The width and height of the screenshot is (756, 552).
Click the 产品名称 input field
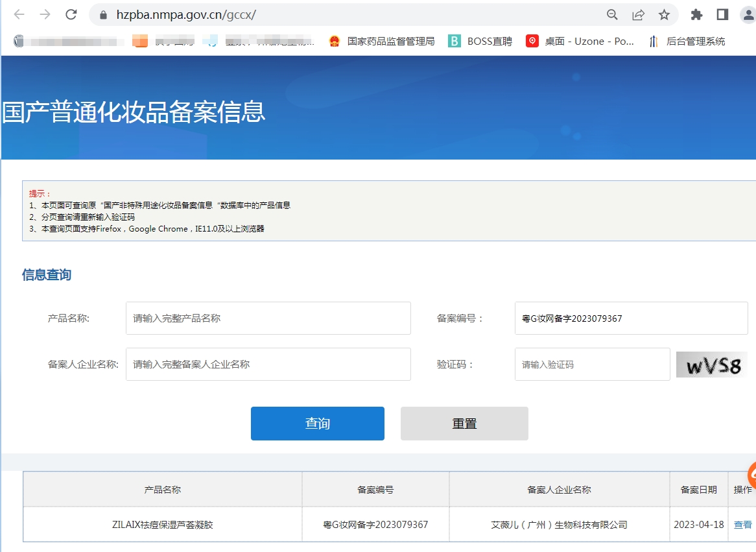pos(268,318)
